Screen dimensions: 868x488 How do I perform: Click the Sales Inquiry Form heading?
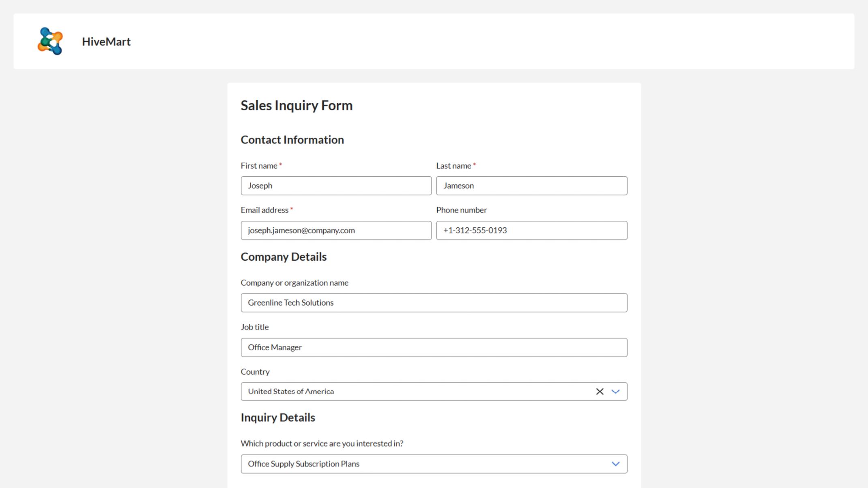click(x=296, y=105)
